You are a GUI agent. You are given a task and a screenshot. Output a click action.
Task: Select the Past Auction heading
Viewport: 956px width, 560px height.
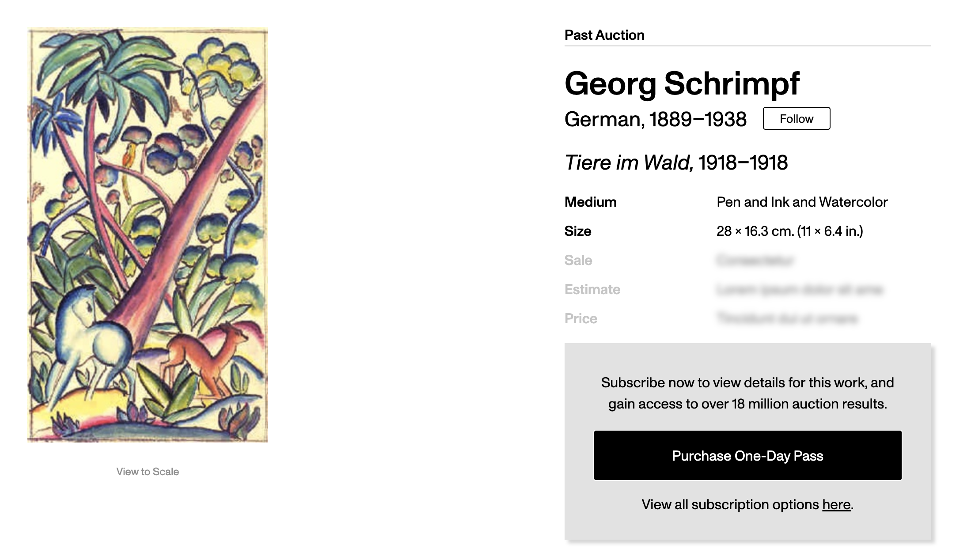pyautogui.click(x=604, y=35)
